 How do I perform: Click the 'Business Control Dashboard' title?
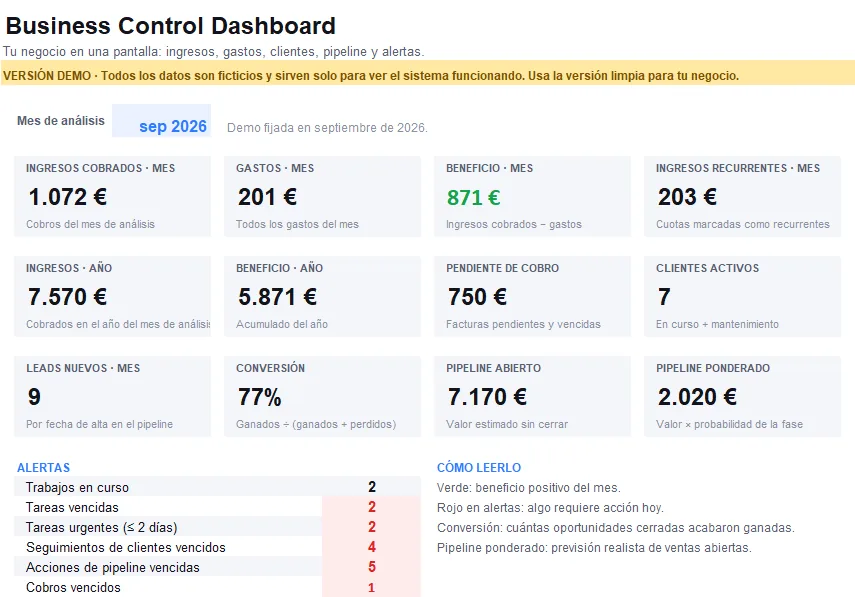click(x=170, y=26)
